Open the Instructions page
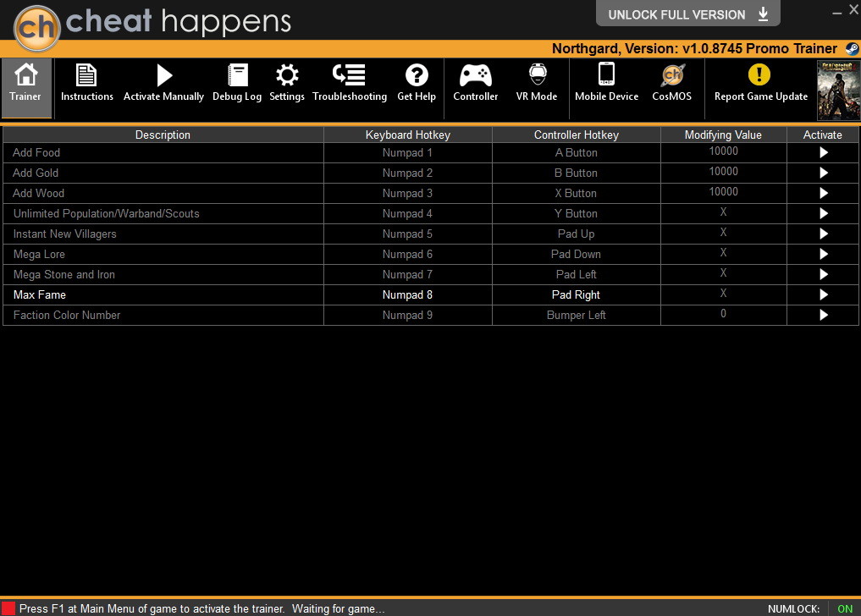The height and width of the screenshot is (616, 861). point(86,83)
